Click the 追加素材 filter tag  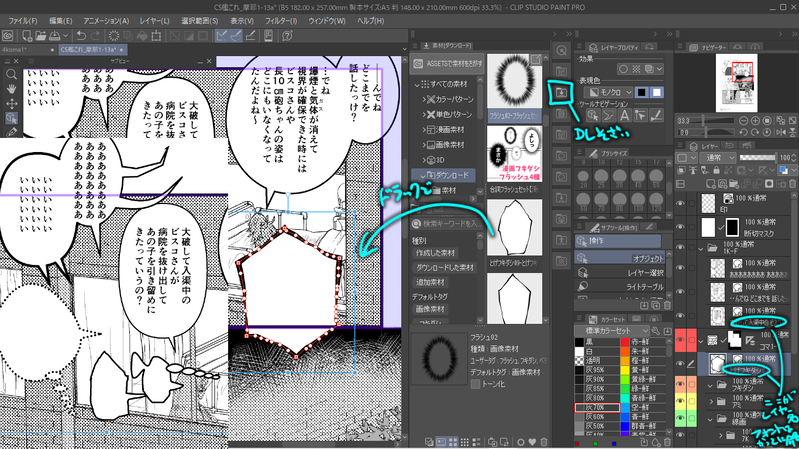430,282
